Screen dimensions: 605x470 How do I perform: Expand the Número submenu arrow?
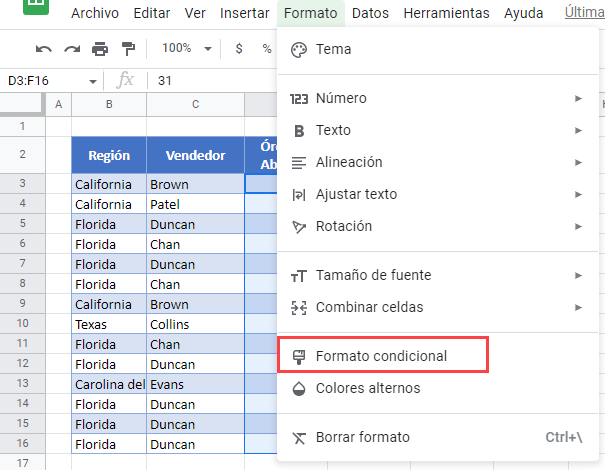pos(578,98)
